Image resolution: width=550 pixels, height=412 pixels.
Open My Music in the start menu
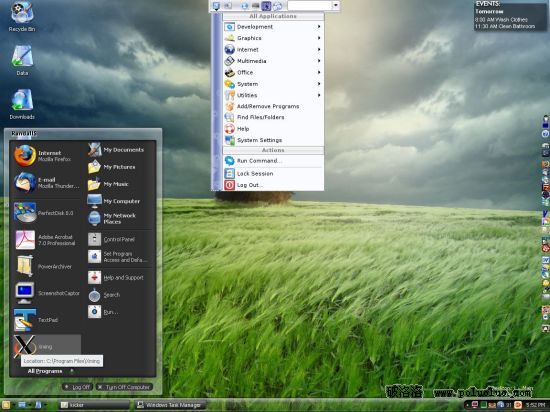pos(119,184)
